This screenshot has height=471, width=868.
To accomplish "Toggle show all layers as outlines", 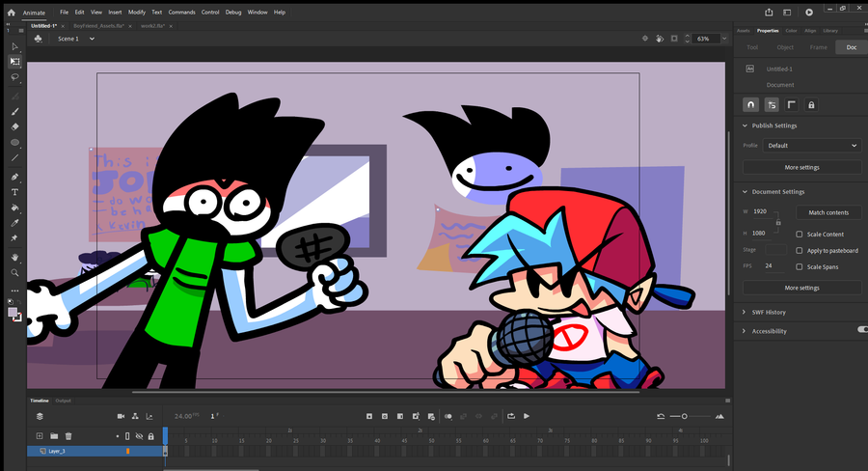I will pos(127,436).
